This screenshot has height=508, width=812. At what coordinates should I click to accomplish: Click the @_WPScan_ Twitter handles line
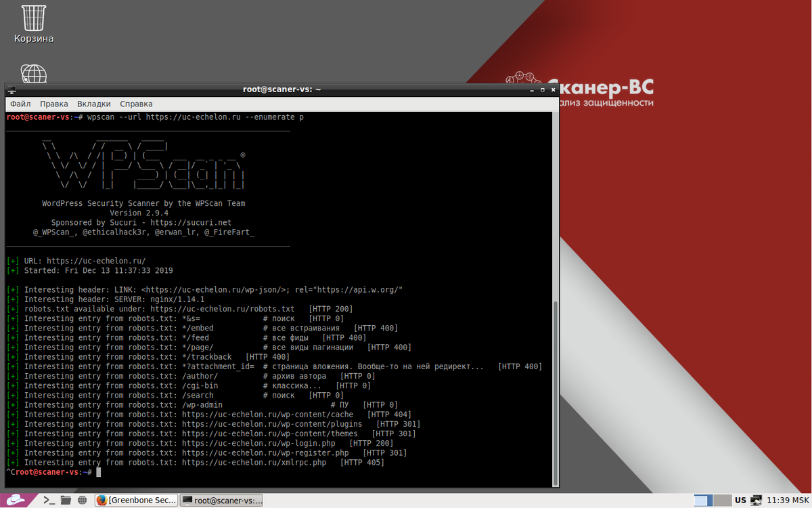click(143, 232)
